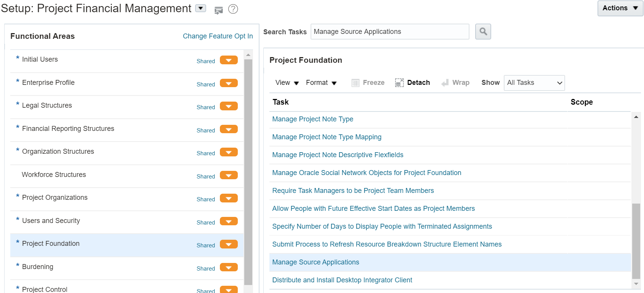Click the Scope column header
This screenshot has width=644, height=293.
tap(582, 102)
